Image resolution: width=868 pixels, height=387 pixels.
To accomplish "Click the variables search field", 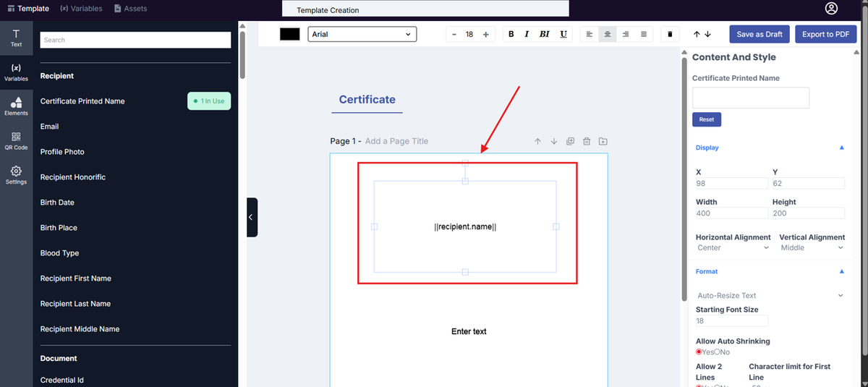I will (135, 40).
